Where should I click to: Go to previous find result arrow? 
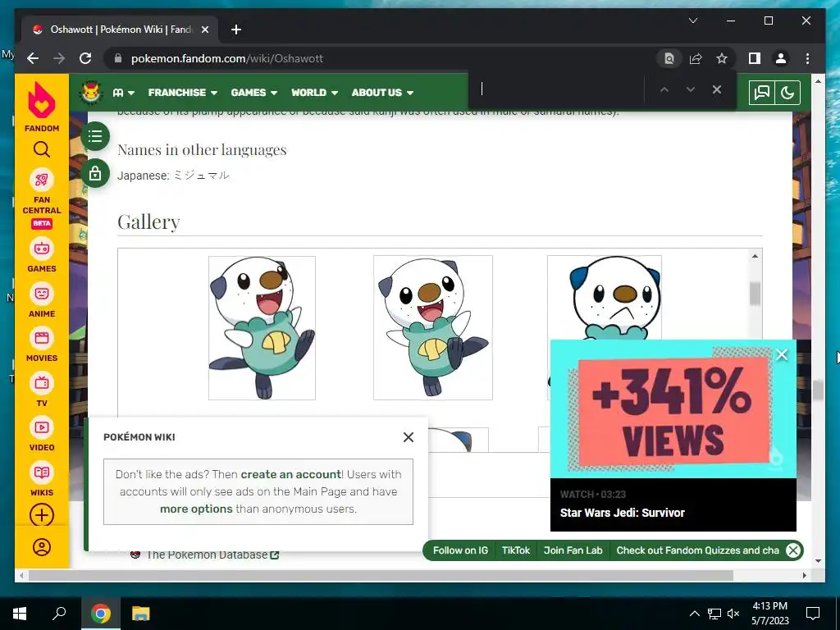pyautogui.click(x=664, y=89)
